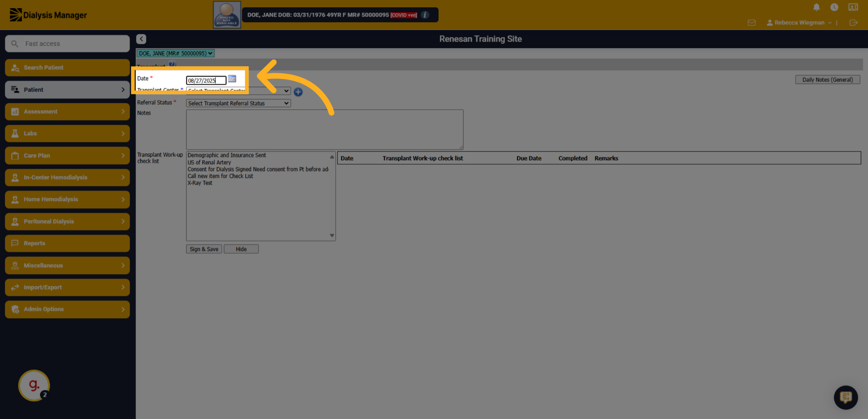The height and width of the screenshot is (419, 868).
Task: Expand the Labs menu
Action: tap(67, 133)
